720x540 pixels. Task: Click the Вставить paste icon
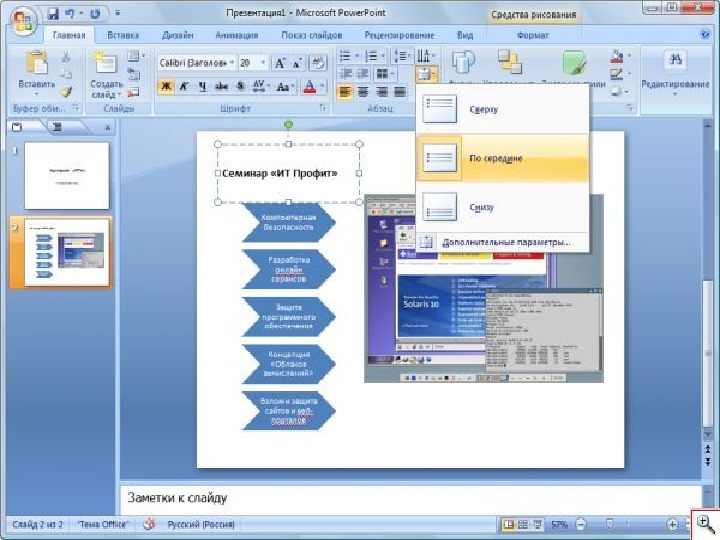coord(36,66)
